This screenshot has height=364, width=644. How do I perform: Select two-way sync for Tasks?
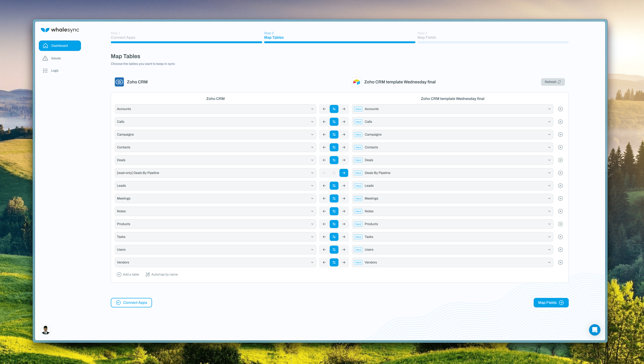coord(334,237)
